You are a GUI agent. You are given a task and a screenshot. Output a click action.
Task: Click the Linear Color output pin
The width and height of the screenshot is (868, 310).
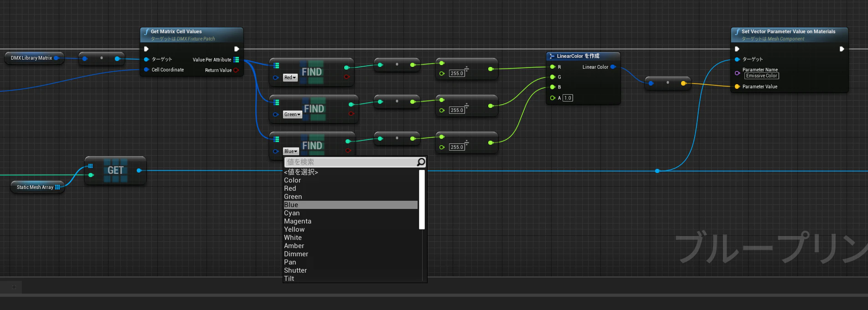tap(613, 67)
